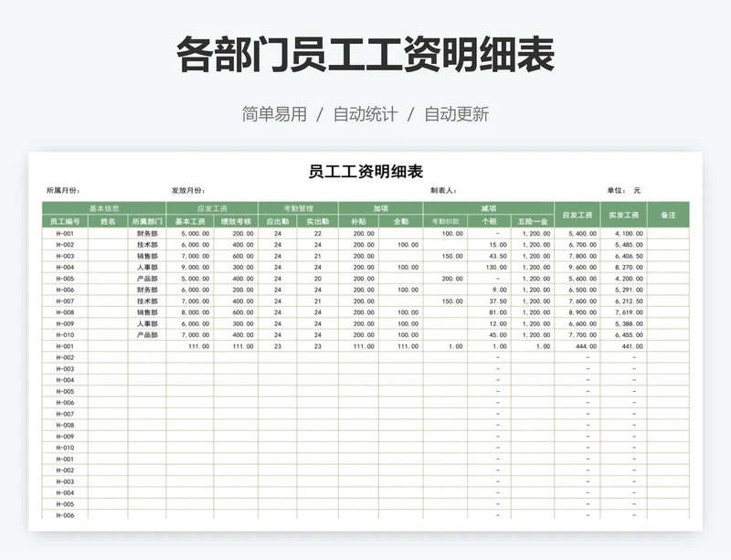
Task: Click the 8,900.00 gross pay cell
Action: pos(577,312)
